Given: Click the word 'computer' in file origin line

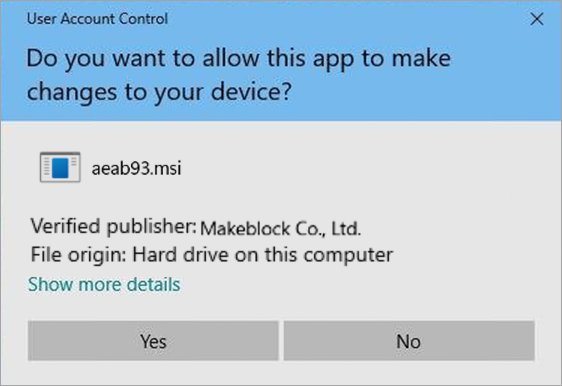Looking at the screenshot, I should click(348, 256).
